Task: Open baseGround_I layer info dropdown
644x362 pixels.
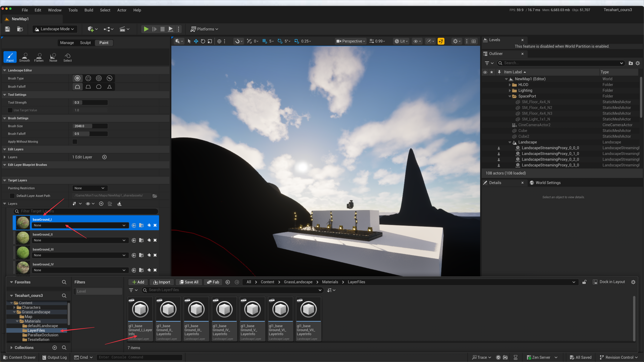Action: 80,225
